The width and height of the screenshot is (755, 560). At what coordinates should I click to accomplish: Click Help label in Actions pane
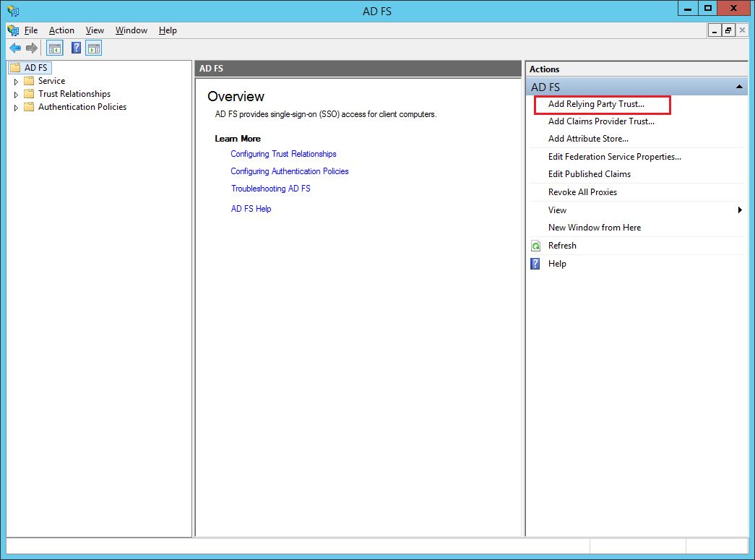[557, 264]
